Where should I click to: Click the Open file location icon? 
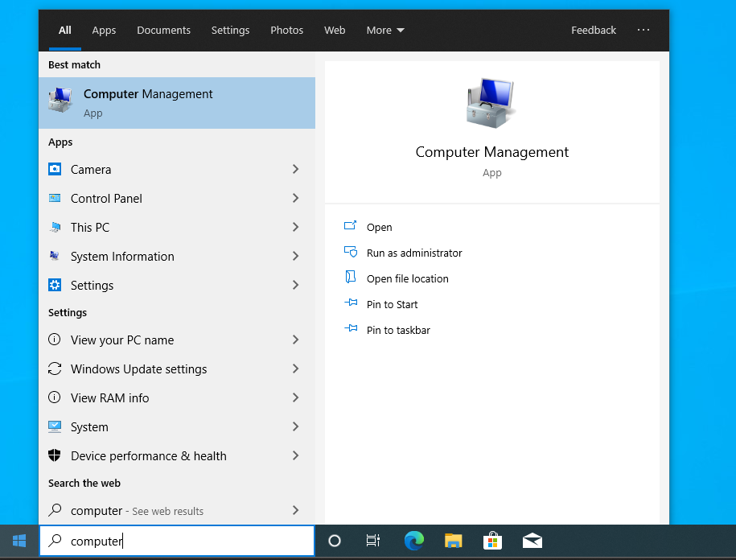click(350, 277)
